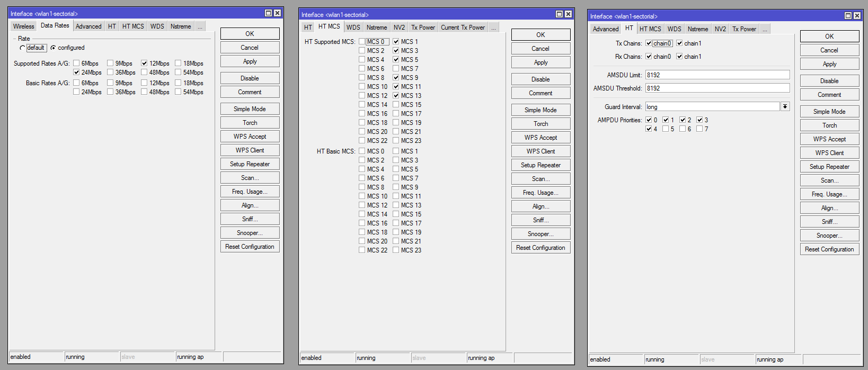Close the left Data Rates window
The image size is (868, 370).
point(277,13)
